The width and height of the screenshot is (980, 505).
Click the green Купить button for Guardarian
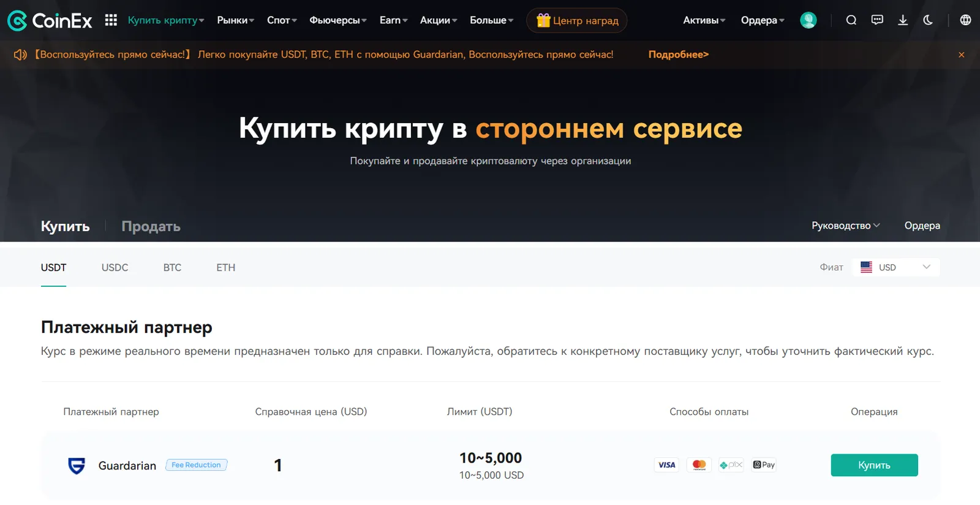pyautogui.click(x=874, y=465)
